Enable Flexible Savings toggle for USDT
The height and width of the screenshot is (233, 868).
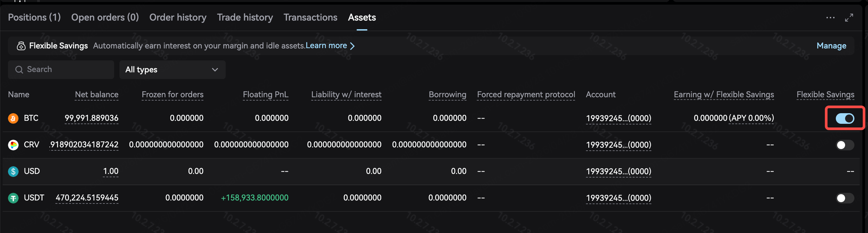pos(845,198)
